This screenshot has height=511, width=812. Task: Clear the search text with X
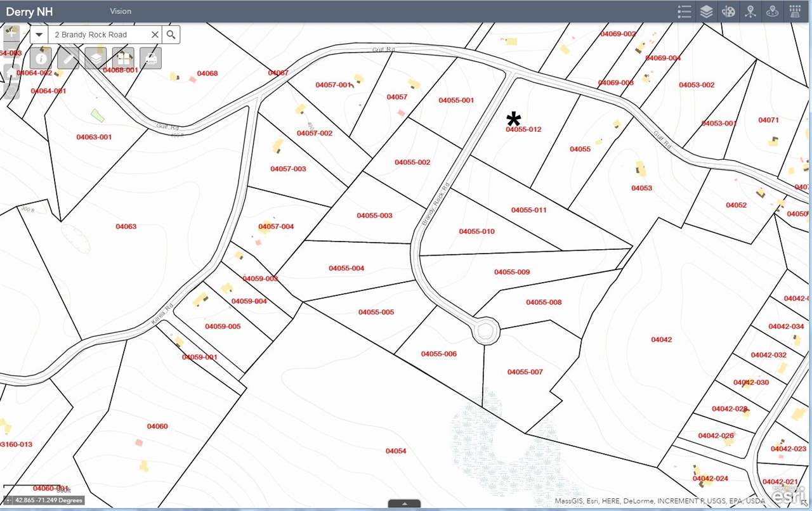[x=155, y=34]
